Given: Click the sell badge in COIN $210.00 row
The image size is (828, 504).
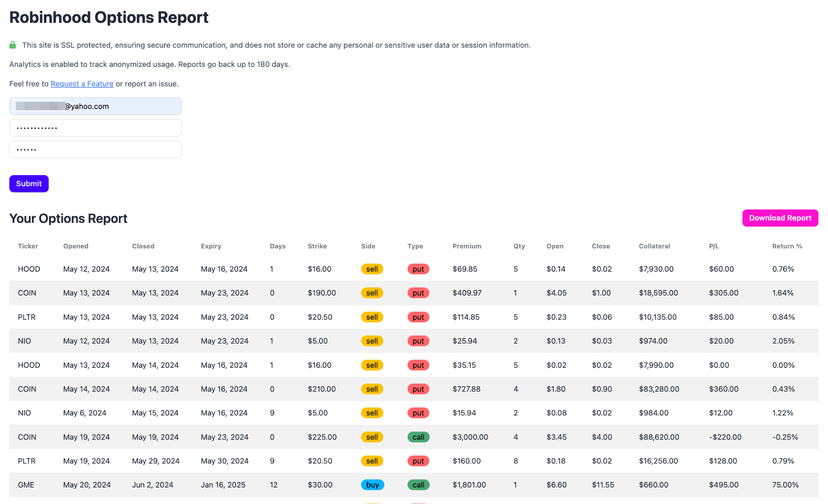Looking at the screenshot, I should [372, 389].
